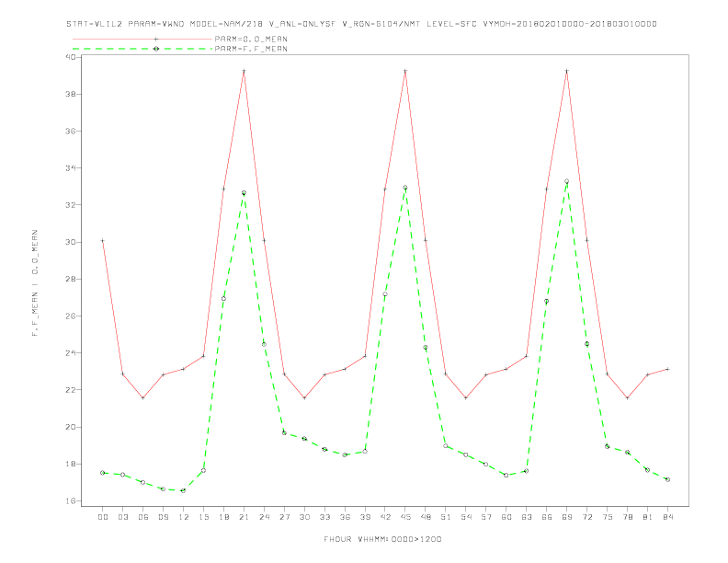
Task: Click x-axis tick label 51
Action: [446, 517]
